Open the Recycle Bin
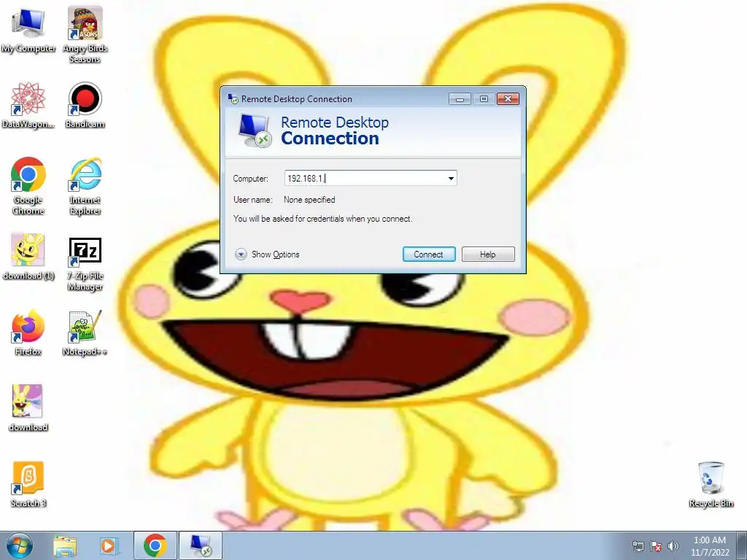The image size is (747, 560). tap(711, 484)
